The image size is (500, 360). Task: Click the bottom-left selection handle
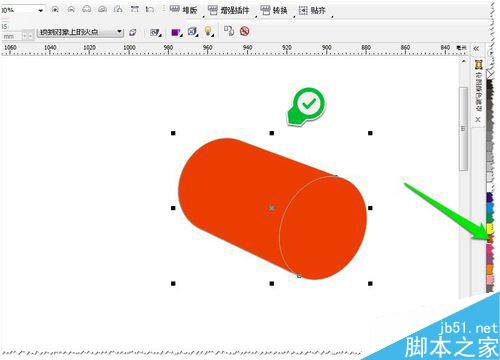click(x=173, y=283)
